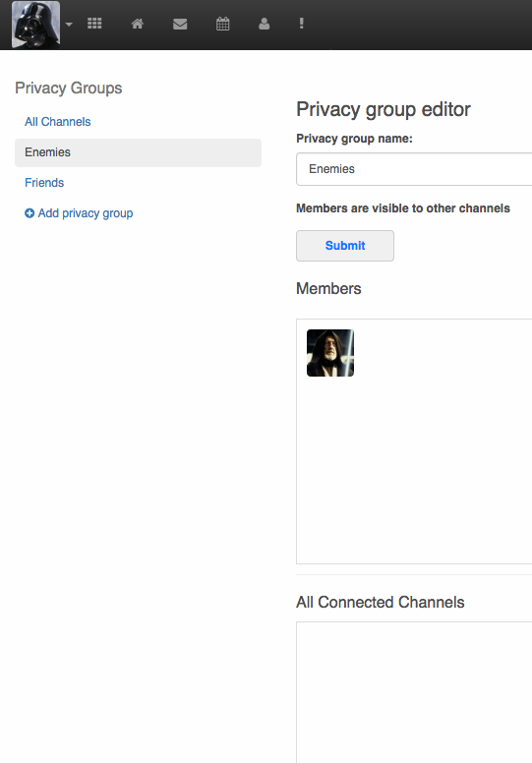The height and width of the screenshot is (763, 532).
Task: Select All Channels in Privacy Groups
Action: [x=58, y=122]
